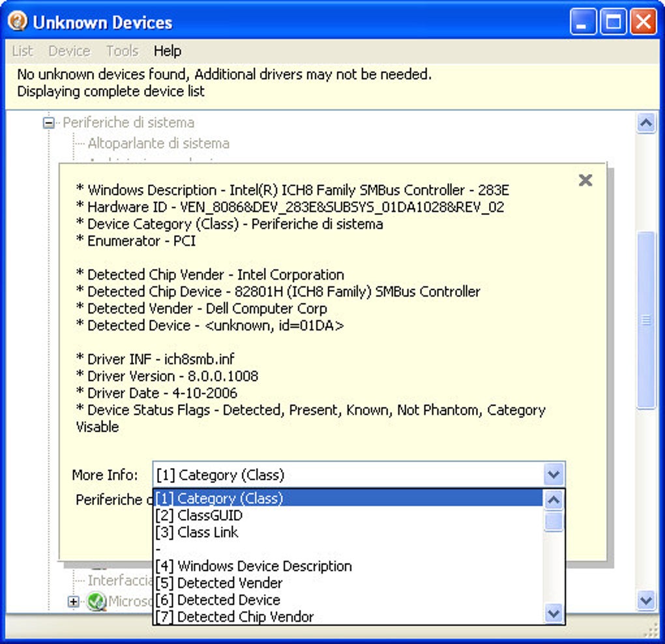The image size is (665, 644).
Task: Open the List menu
Action: coord(22,51)
